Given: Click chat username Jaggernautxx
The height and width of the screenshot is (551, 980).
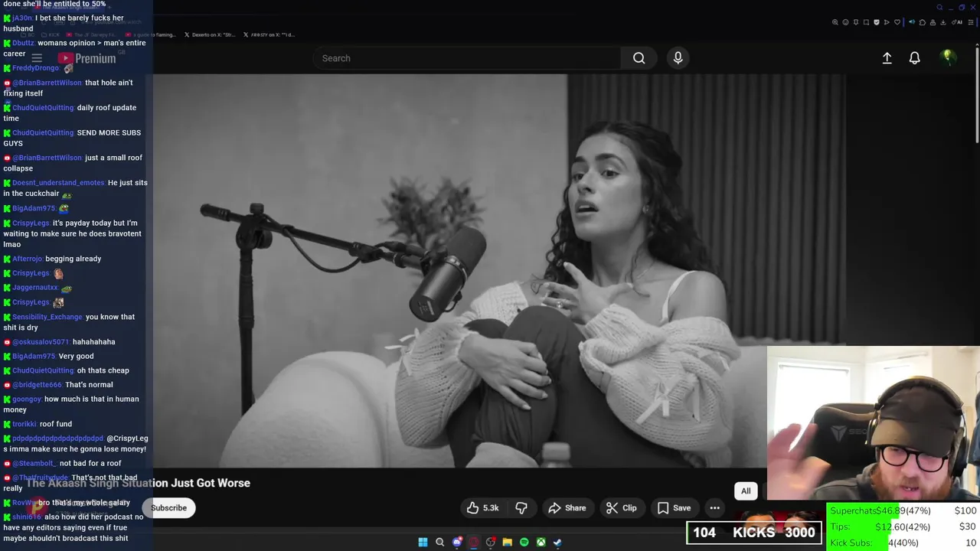Looking at the screenshot, I should point(35,288).
